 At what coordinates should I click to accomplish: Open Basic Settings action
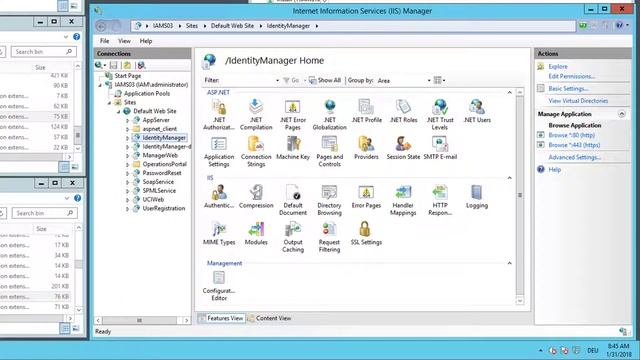(x=568, y=89)
